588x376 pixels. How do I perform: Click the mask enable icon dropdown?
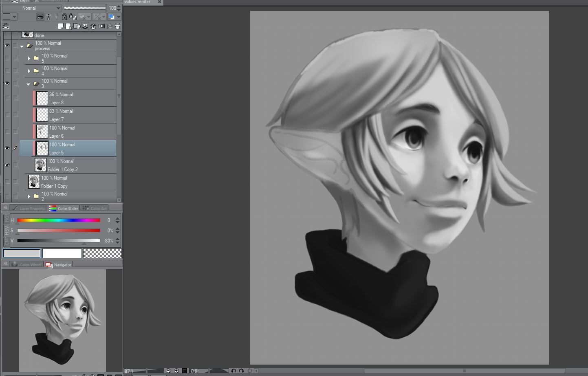click(x=88, y=17)
